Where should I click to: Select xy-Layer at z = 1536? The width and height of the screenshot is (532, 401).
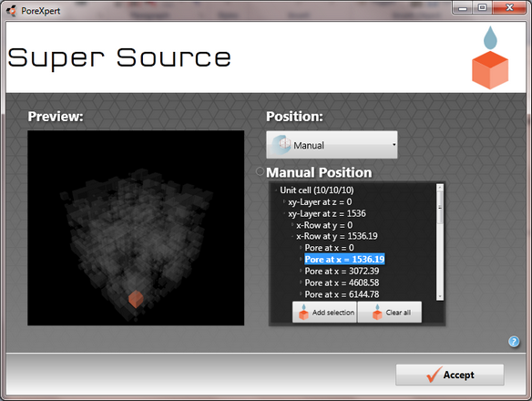[x=327, y=213]
